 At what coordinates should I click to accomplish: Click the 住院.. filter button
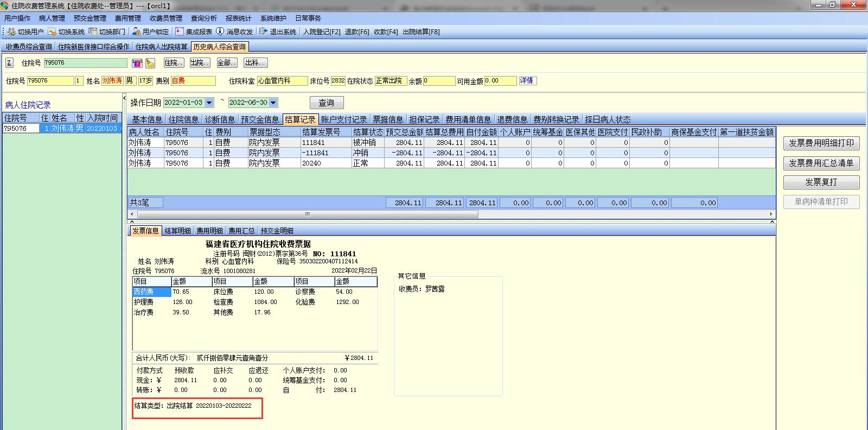[x=174, y=63]
